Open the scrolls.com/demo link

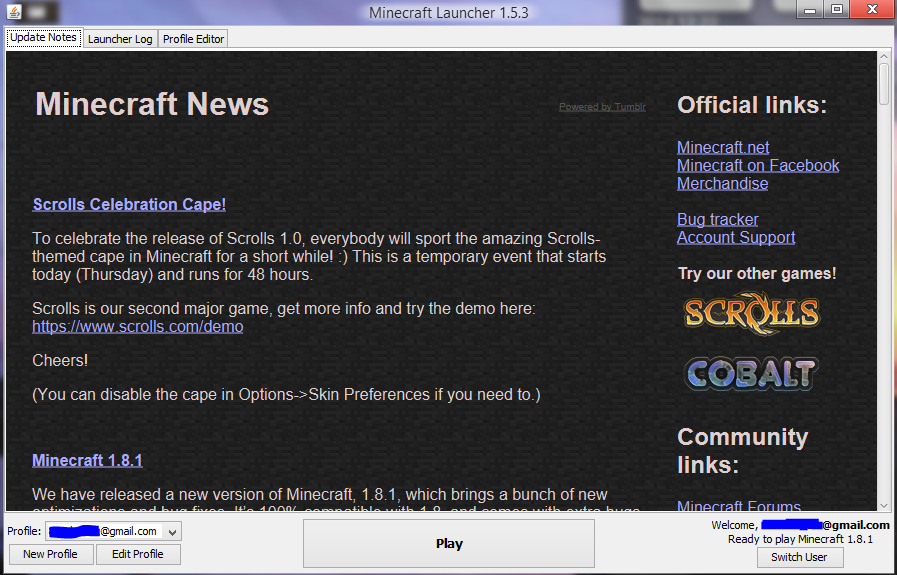pyautogui.click(x=138, y=327)
